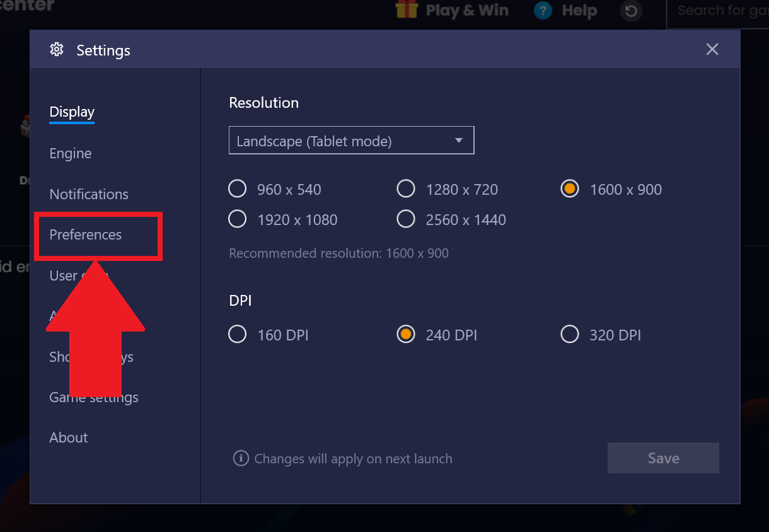This screenshot has height=532, width=769.
Task: Click the dropdown arrow in Resolution combo box
Action: pyautogui.click(x=459, y=141)
